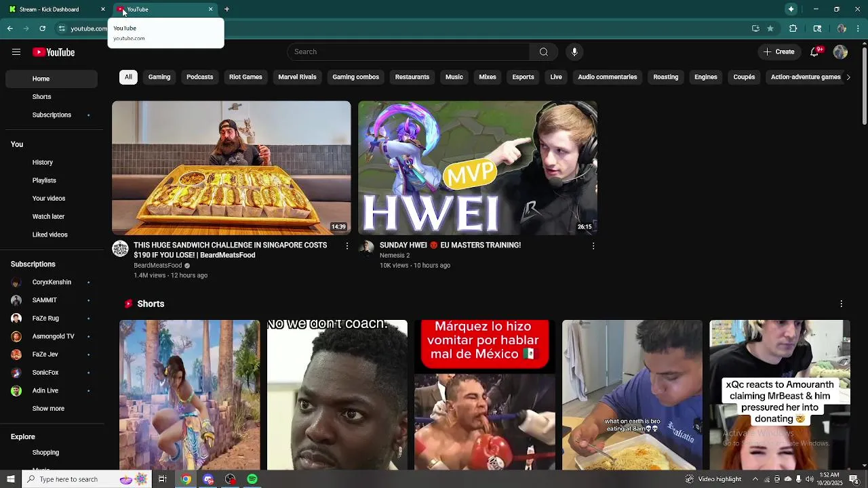This screenshot has height=488, width=868.
Task: Close the Kick Dashboard browser tab
Action: [103, 9]
